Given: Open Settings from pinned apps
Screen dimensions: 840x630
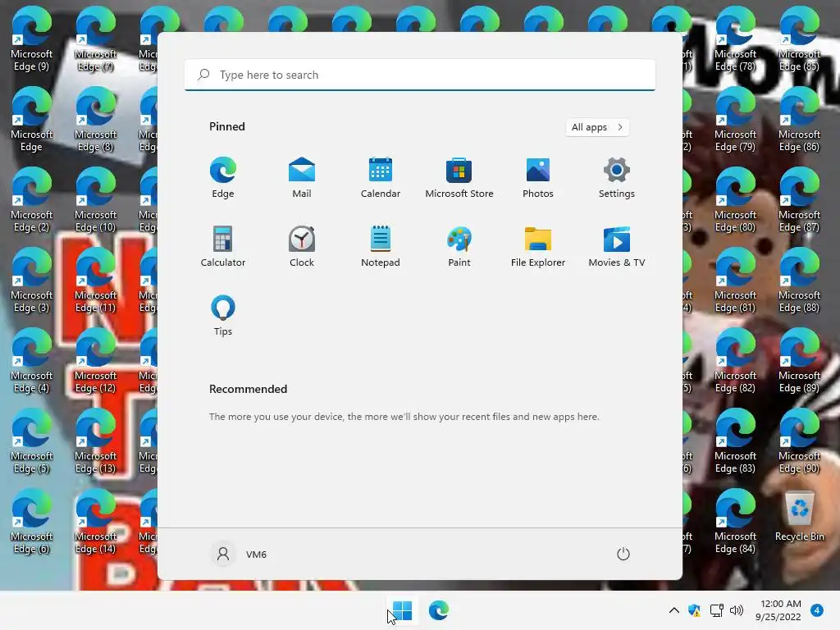Looking at the screenshot, I should click(x=617, y=177).
